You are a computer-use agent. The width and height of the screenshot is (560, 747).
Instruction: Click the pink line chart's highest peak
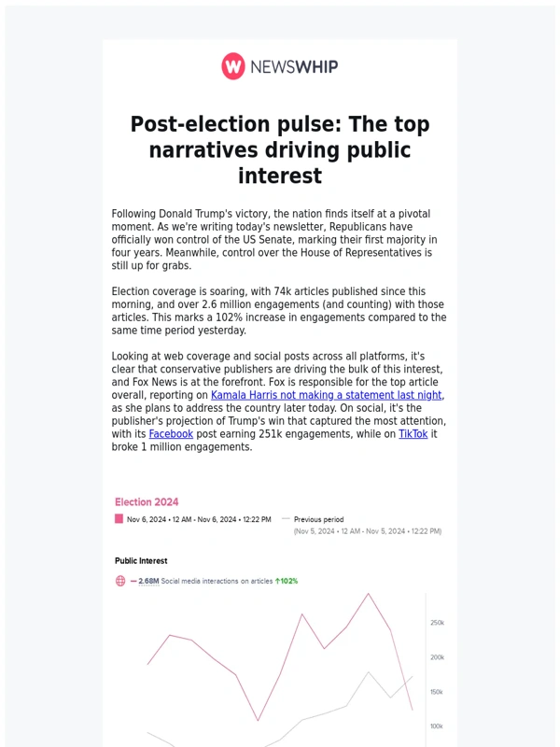pos(369,593)
